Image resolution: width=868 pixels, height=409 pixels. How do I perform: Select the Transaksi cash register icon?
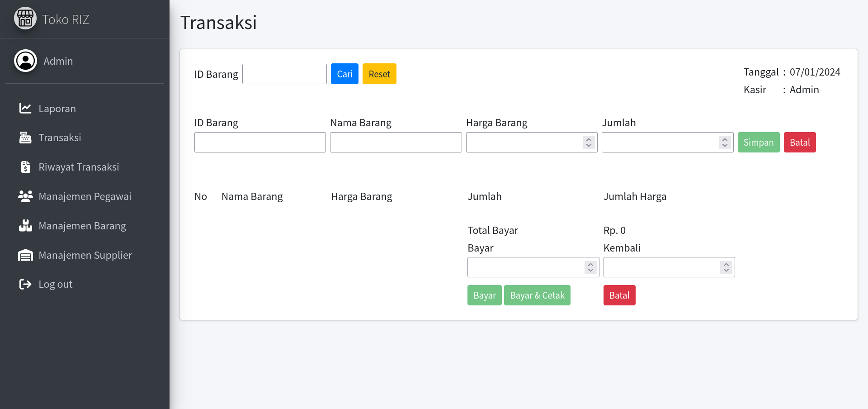[x=25, y=138]
